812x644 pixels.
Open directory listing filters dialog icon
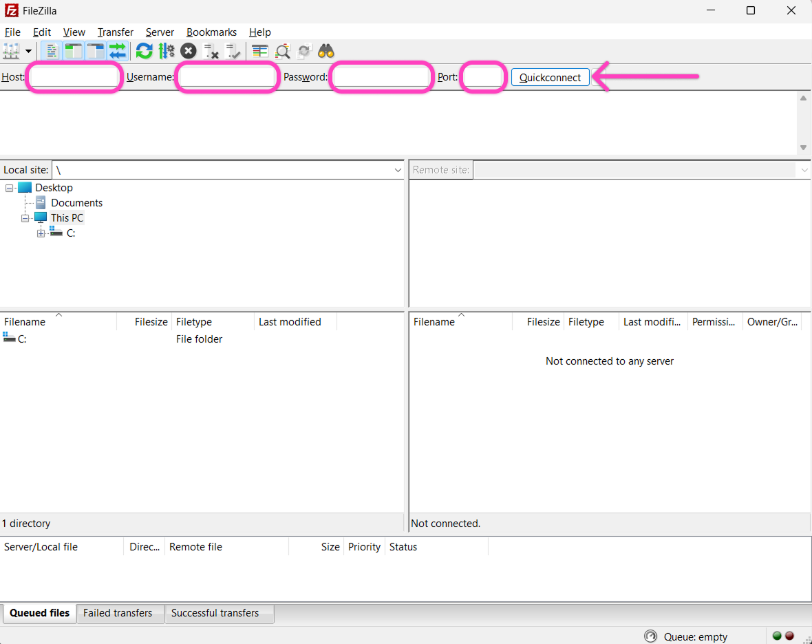pos(260,51)
